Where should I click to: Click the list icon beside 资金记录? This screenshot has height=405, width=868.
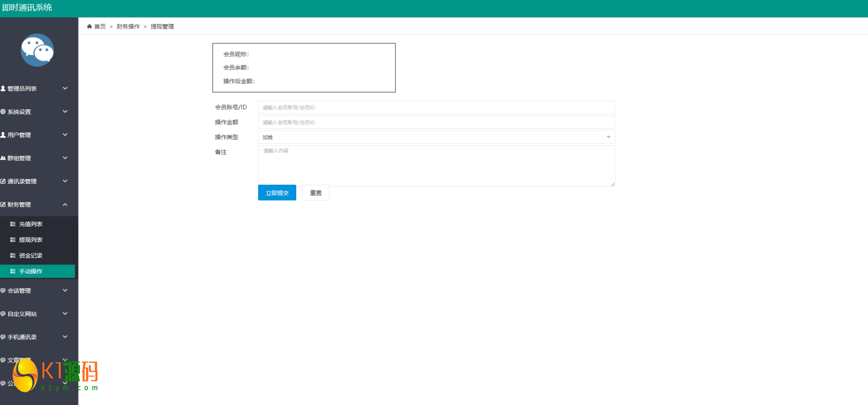pyautogui.click(x=13, y=255)
